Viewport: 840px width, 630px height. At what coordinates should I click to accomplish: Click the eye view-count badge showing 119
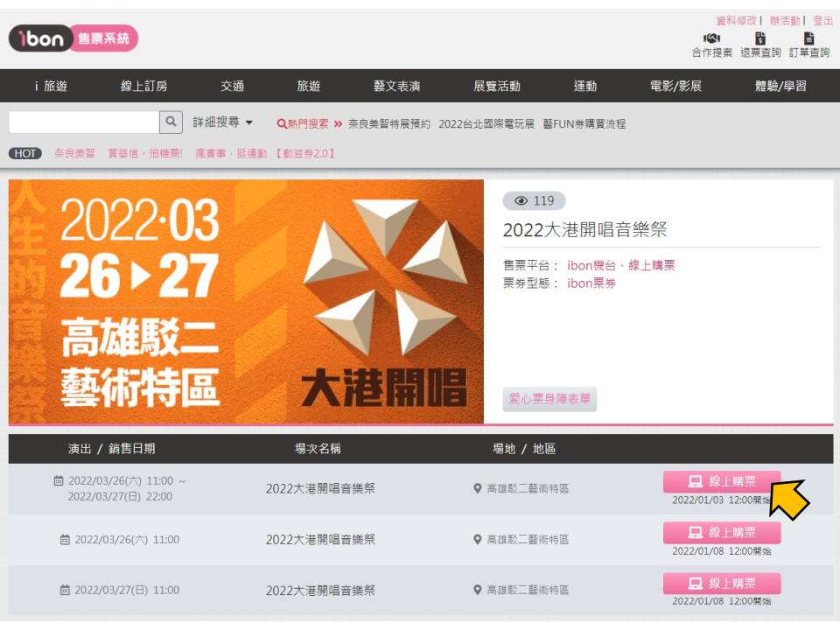pos(534,201)
